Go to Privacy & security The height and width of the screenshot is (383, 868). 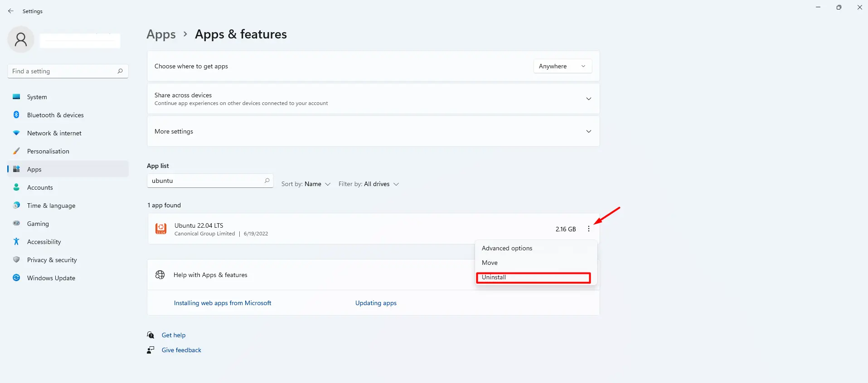tap(68, 260)
